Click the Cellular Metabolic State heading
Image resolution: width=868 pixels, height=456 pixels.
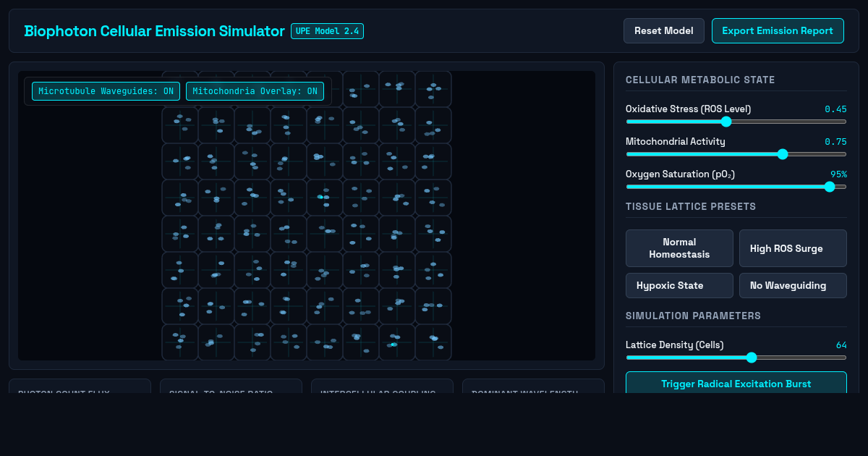point(700,80)
